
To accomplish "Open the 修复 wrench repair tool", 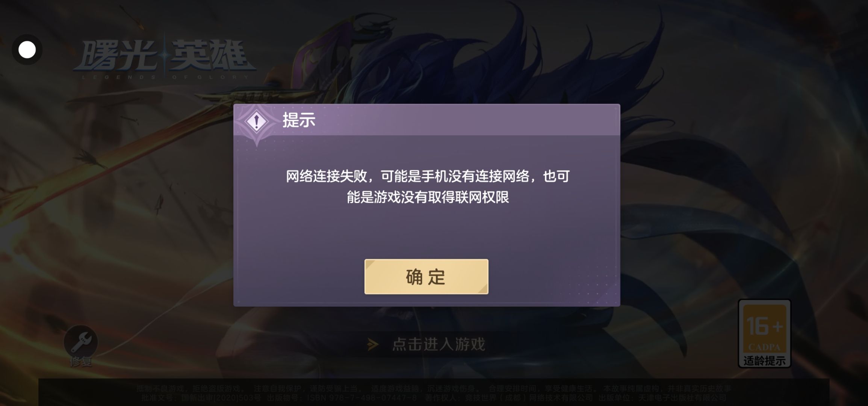I will click(x=81, y=342).
